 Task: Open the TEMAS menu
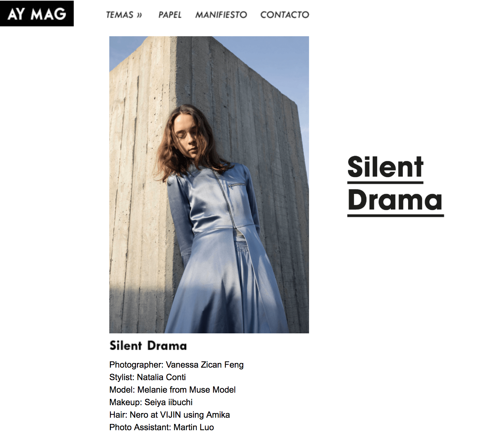(x=124, y=15)
